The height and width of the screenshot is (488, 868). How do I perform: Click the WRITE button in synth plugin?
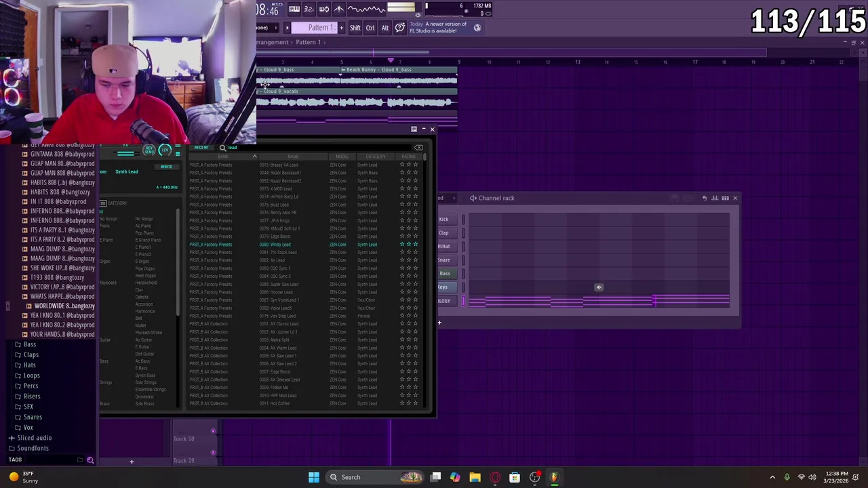pyautogui.click(x=166, y=167)
